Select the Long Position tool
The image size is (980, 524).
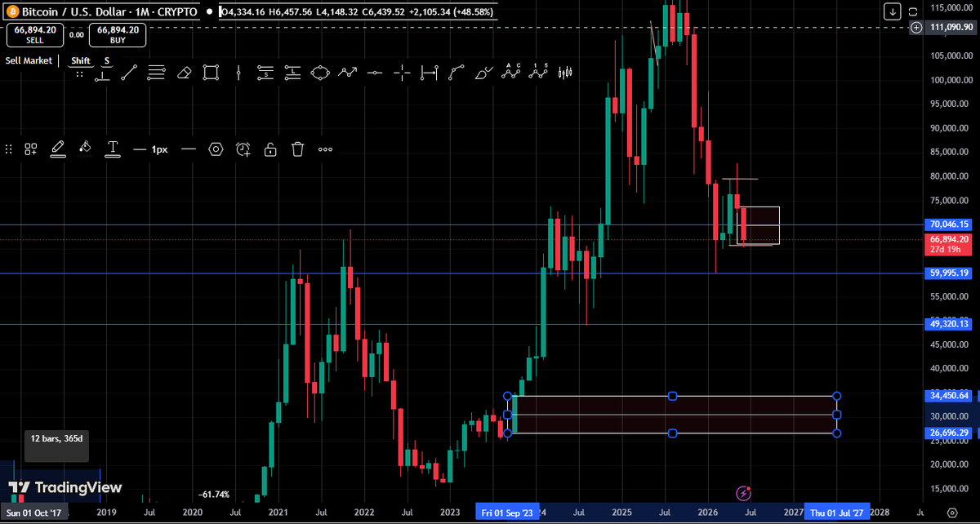(292, 73)
